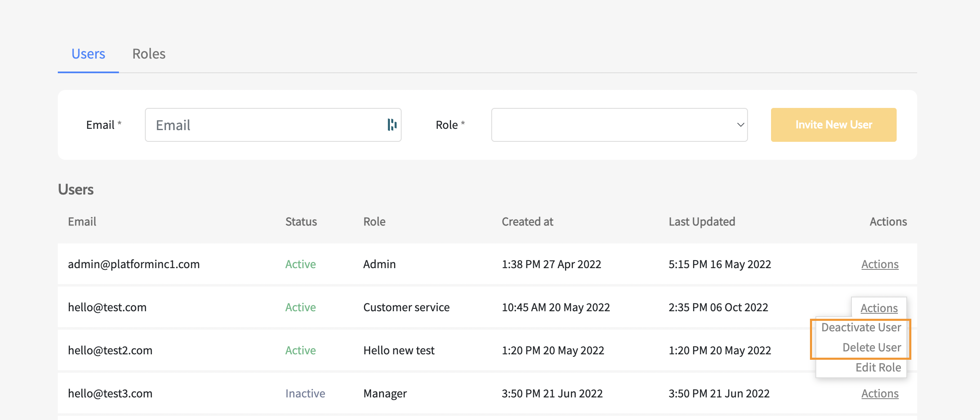Click the hello@test2.com user row email
This screenshot has width=980, height=420.
tap(110, 351)
